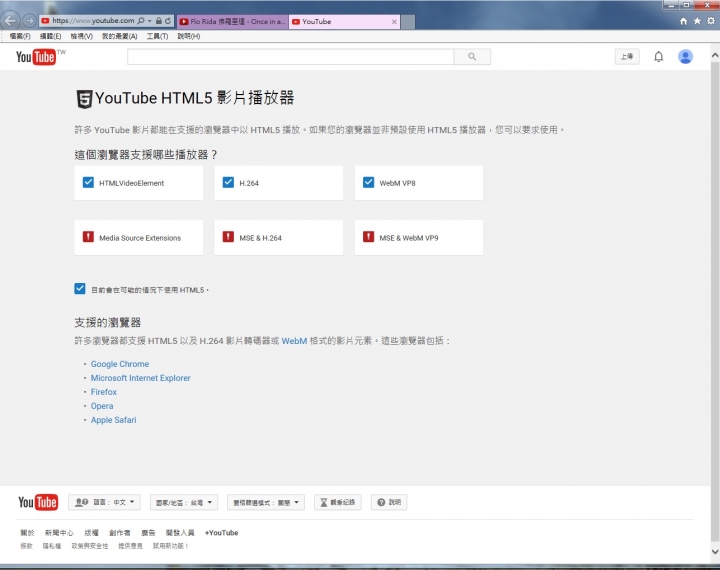Screen dimensions: 720x570
Task: Click the red warning icon for MSE & H.264
Action: [228, 237]
